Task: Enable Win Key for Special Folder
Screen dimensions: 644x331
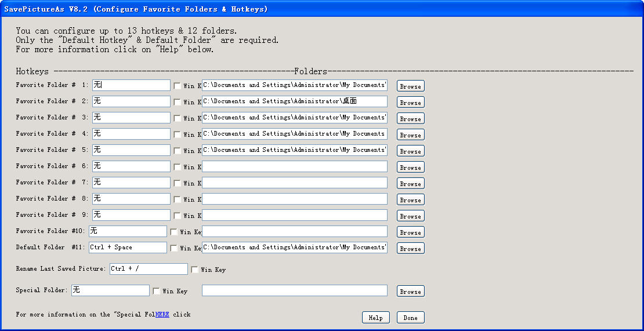Action: [x=156, y=291]
